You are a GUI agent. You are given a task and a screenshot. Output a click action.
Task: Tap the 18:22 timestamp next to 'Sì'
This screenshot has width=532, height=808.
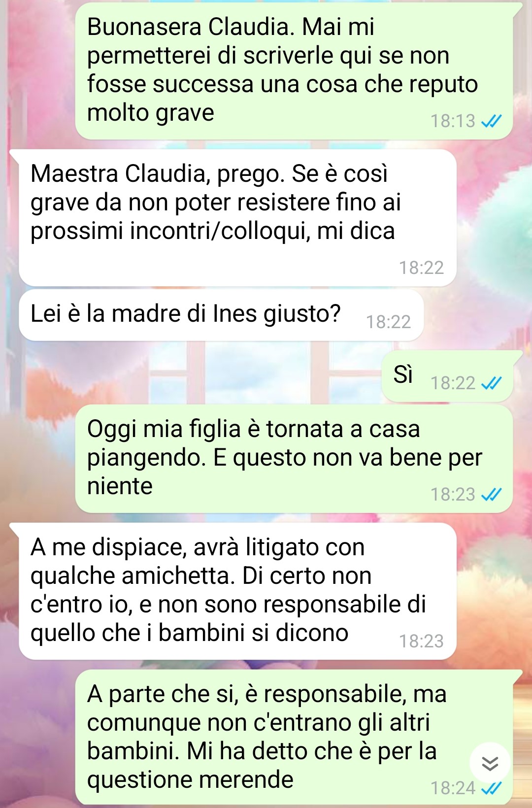click(x=453, y=383)
